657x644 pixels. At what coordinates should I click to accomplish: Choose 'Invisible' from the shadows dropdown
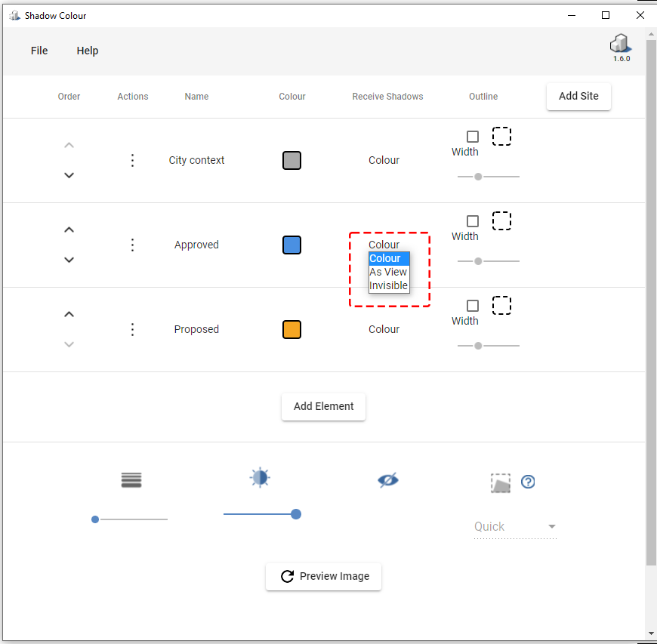coord(388,285)
